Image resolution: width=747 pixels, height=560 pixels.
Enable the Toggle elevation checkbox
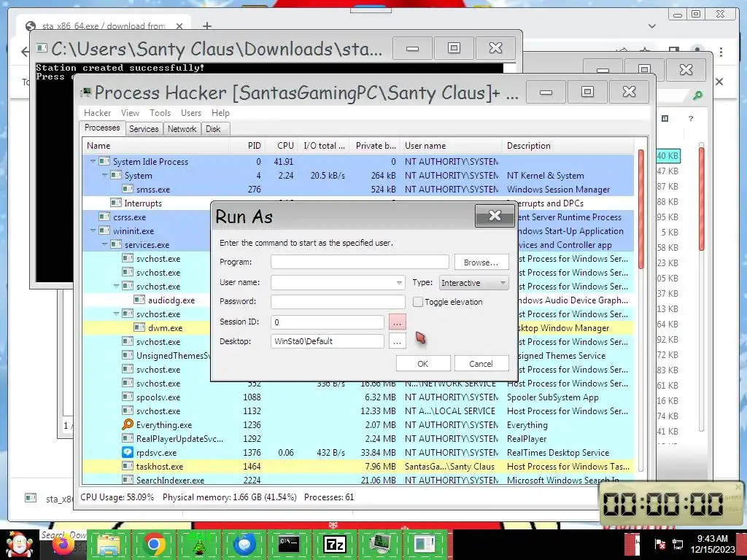click(418, 302)
